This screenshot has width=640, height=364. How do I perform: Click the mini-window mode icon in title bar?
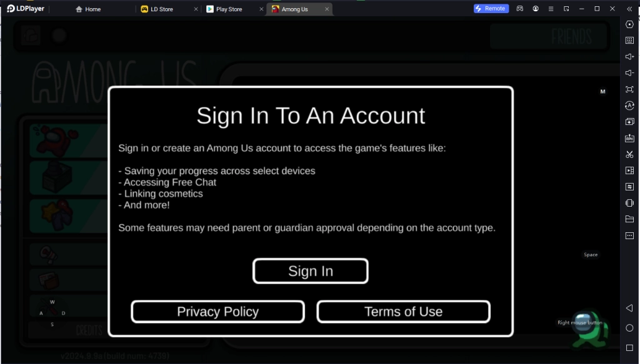tap(566, 9)
